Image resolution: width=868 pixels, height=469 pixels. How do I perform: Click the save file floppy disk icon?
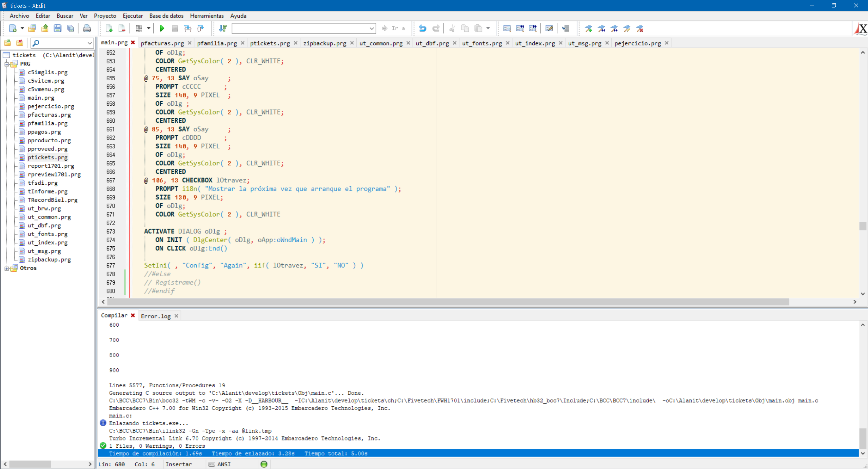[58, 28]
